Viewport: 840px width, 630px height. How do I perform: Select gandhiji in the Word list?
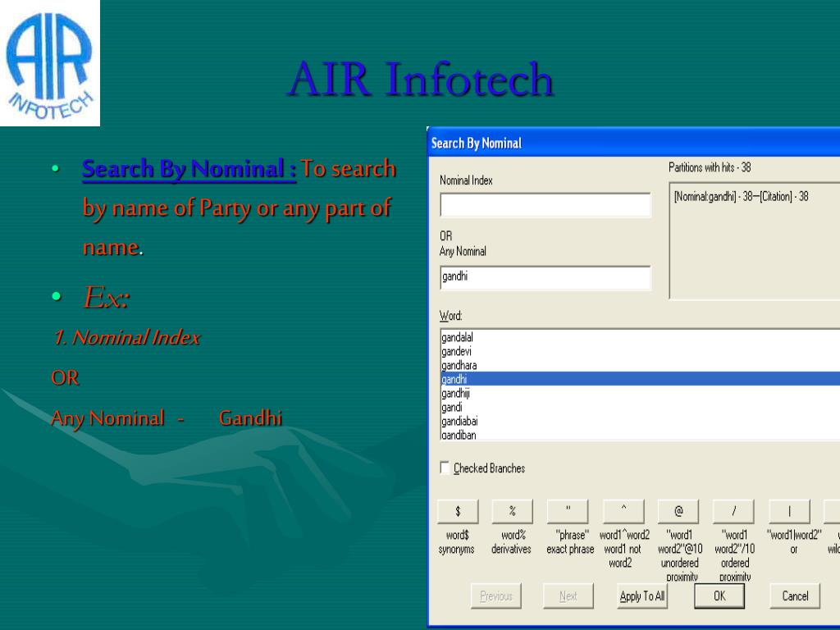pyautogui.click(x=640, y=393)
